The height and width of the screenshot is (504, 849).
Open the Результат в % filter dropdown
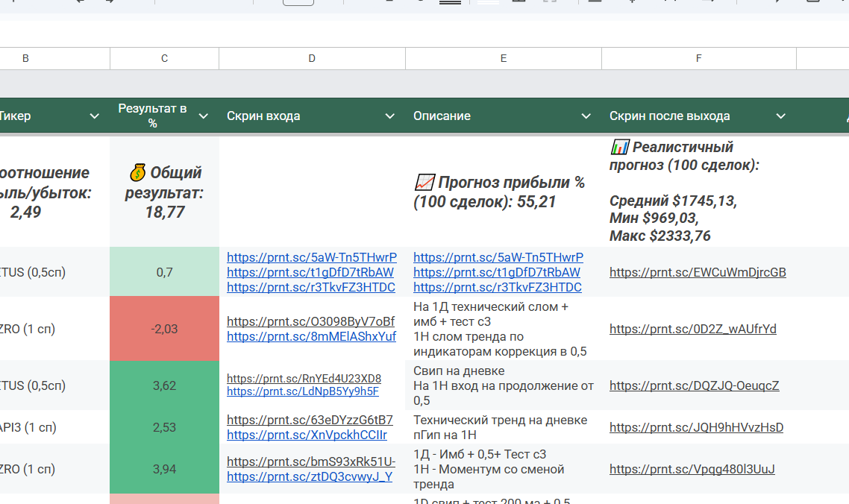(x=204, y=116)
